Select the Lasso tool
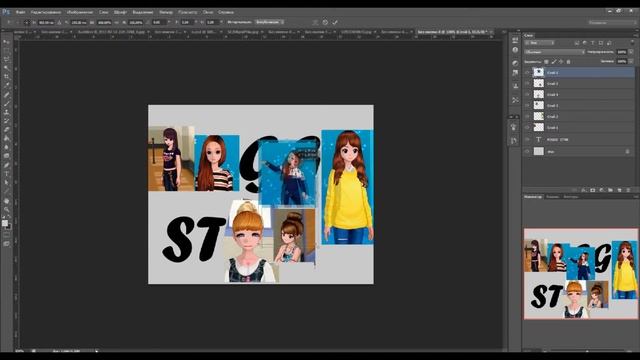Image resolution: width=640 pixels, height=360 pixels. 6,60
